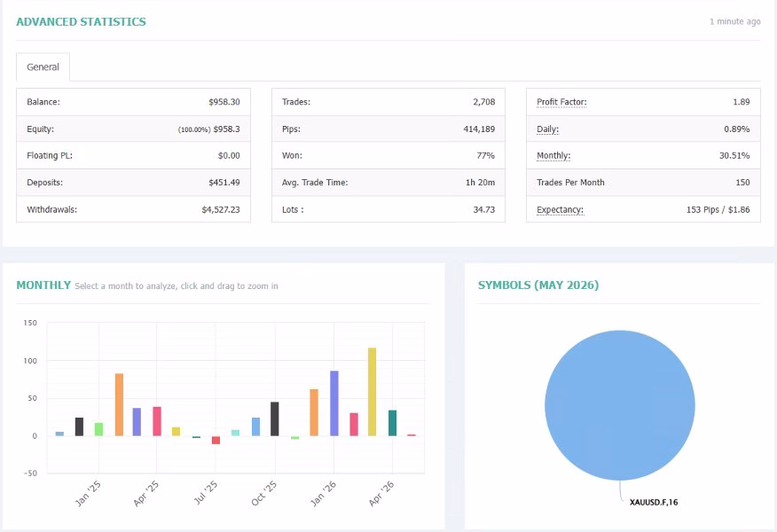
Task: Click the Monthly percentage label
Action: click(x=553, y=155)
